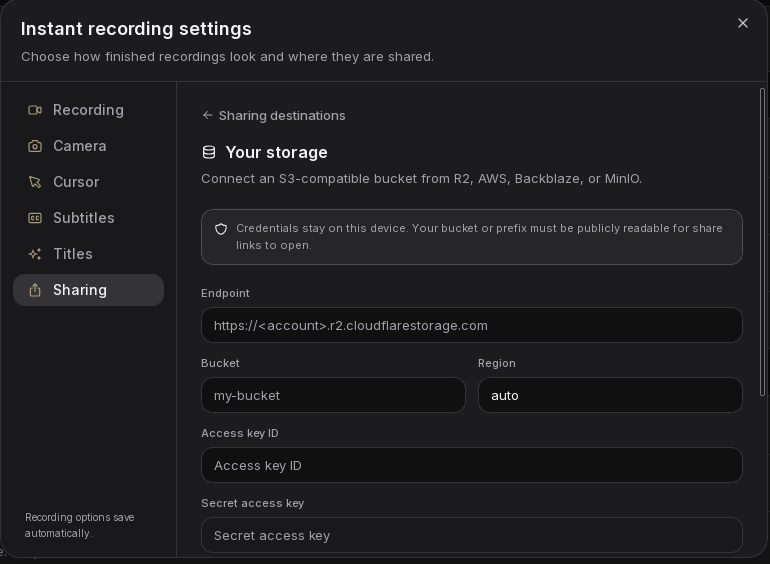Open the Recording settings tab
The height and width of the screenshot is (564, 770).
click(88, 110)
